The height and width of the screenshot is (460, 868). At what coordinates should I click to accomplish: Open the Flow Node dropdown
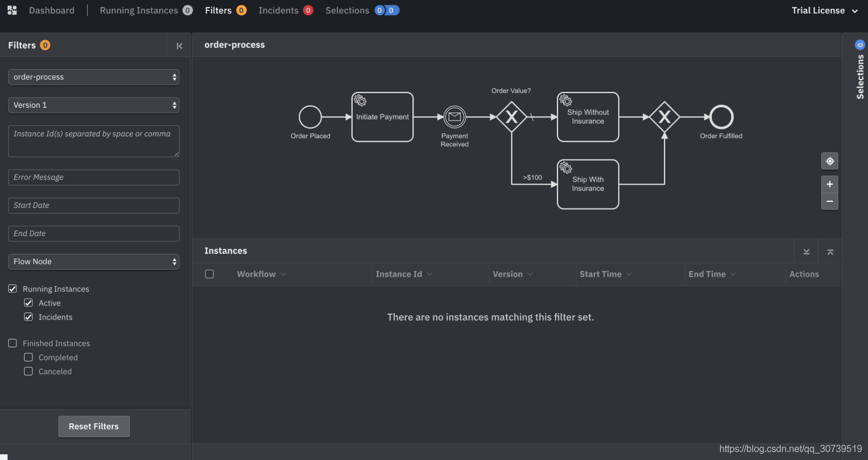(x=94, y=262)
